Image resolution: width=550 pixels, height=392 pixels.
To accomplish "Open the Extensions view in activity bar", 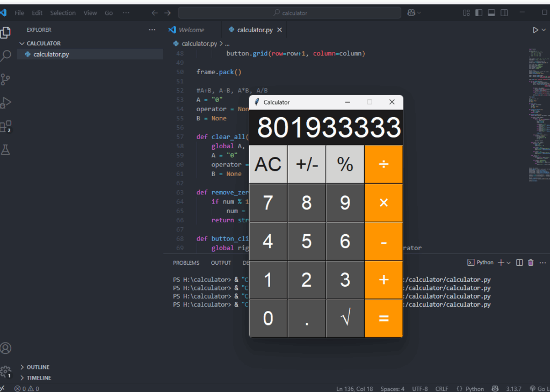I will [x=6, y=127].
